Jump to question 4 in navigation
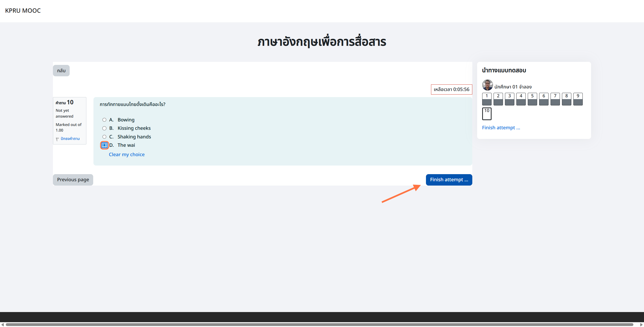The image size is (644, 327). click(x=521, y=99)
